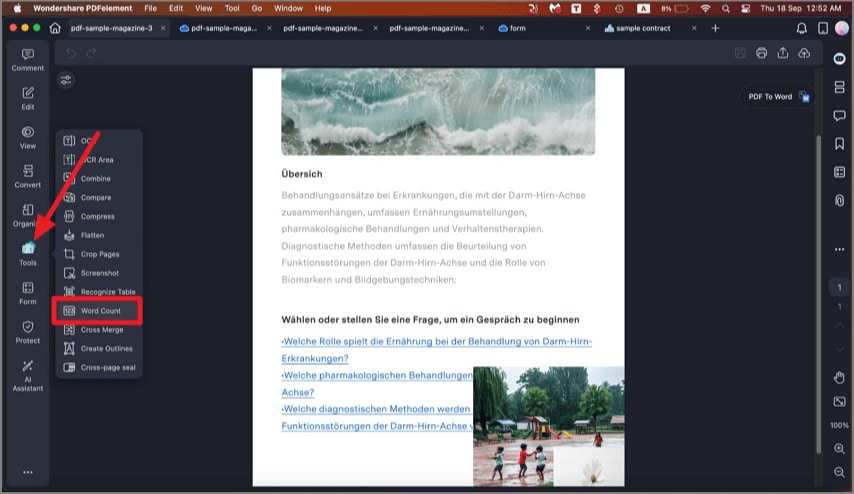Zoom in using the magnifier plus icon
Image resolution: width=854 pixels, height=494 pixels.
(839, 449)
